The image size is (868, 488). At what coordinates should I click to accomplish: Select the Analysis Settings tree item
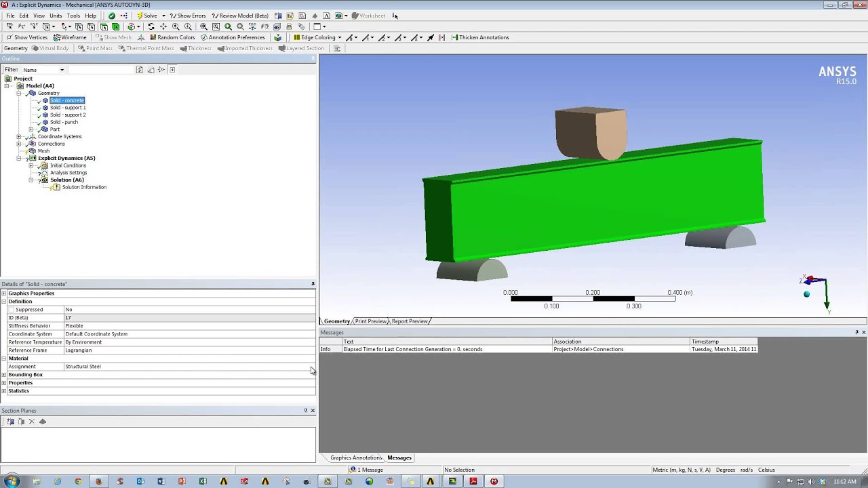68,173
